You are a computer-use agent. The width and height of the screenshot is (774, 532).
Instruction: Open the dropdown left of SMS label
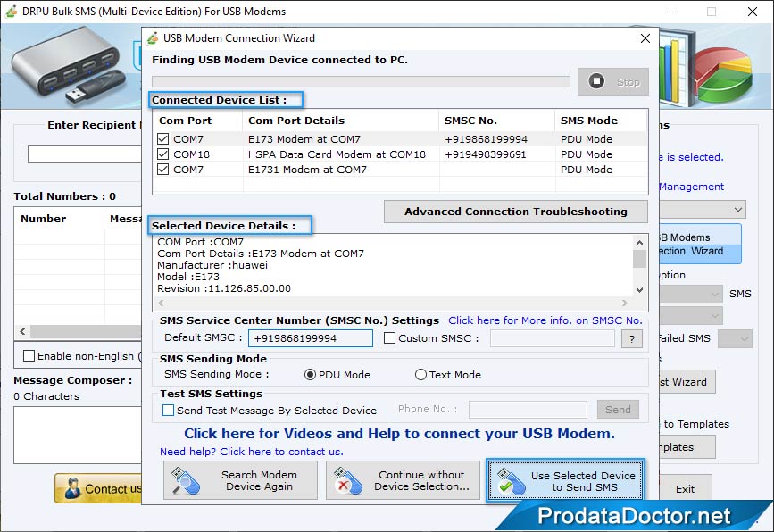click(691, 295)
